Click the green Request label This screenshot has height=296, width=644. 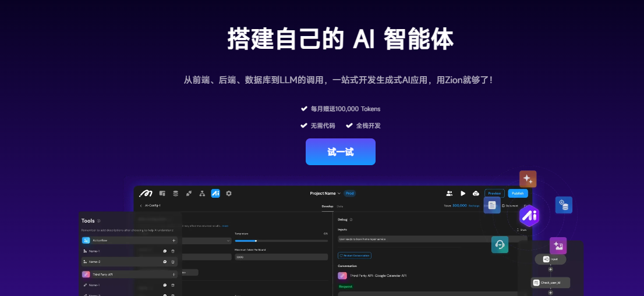(x=346, y=287)
